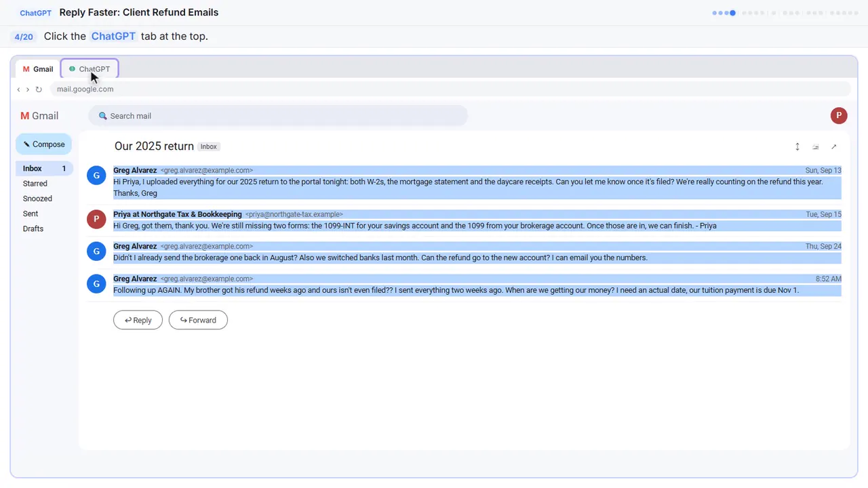Open the Inbox folder in the sidebar
This screenshot has height=488, width=868.
[44, 169]
